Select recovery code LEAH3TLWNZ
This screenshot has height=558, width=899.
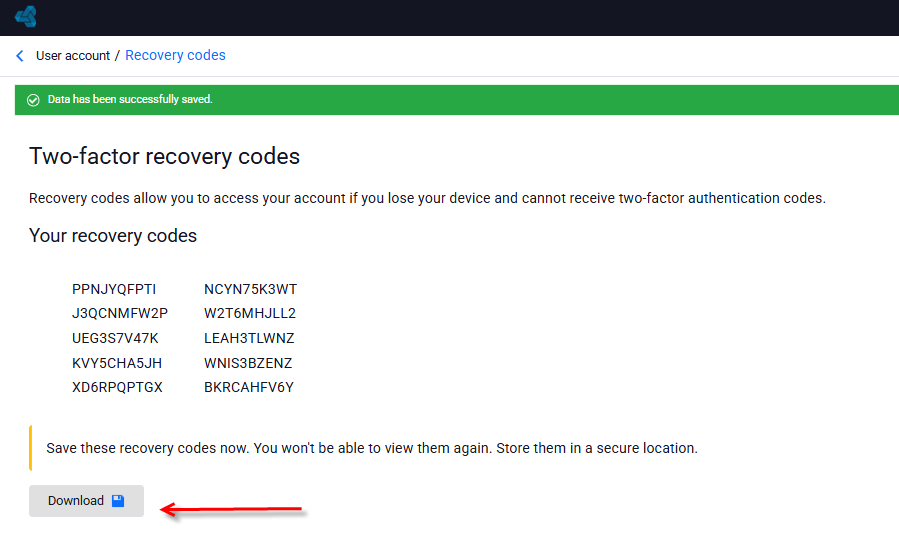249,338
